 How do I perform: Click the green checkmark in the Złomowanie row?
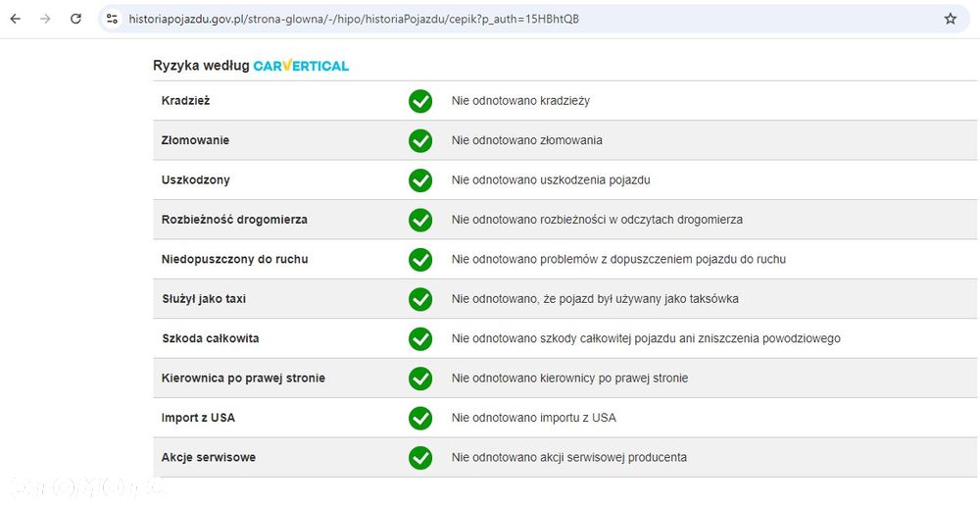[x=420, y=140]
